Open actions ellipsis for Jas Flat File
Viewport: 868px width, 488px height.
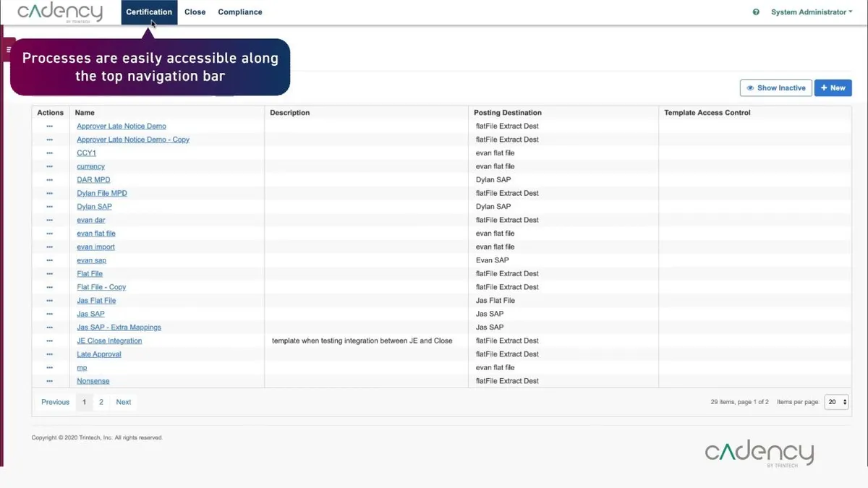point(50,300)
